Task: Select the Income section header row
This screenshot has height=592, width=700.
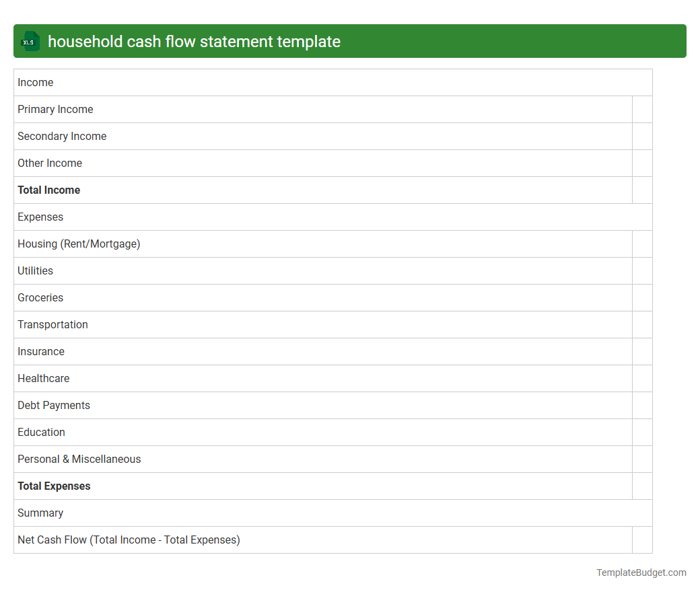Action: pyautogui.click(x=35, y=82)
